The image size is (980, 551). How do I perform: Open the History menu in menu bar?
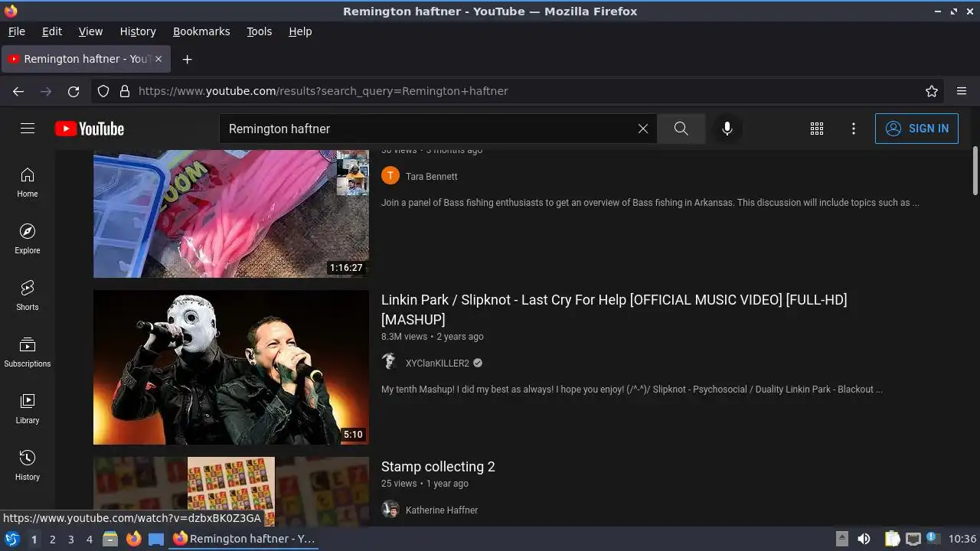pos(138,31)
